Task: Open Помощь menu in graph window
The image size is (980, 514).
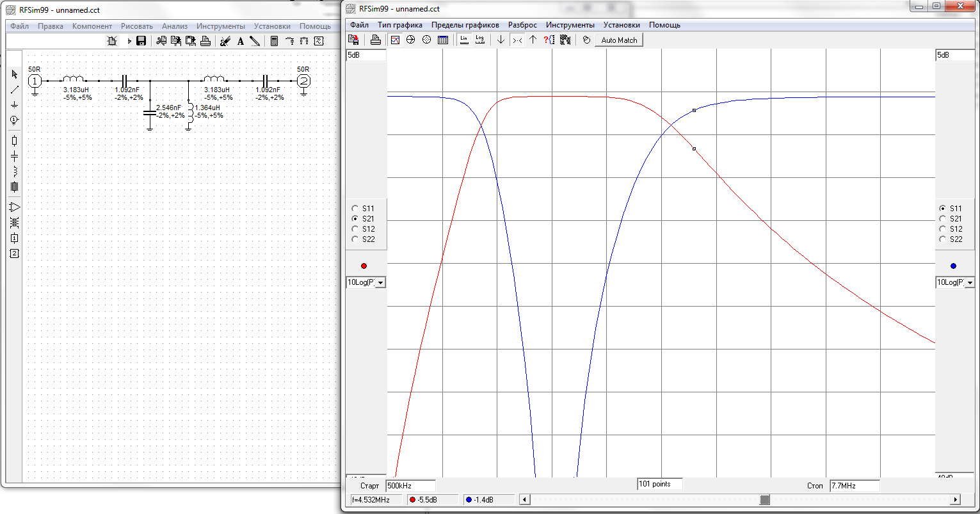Action: tap(664, 25)
